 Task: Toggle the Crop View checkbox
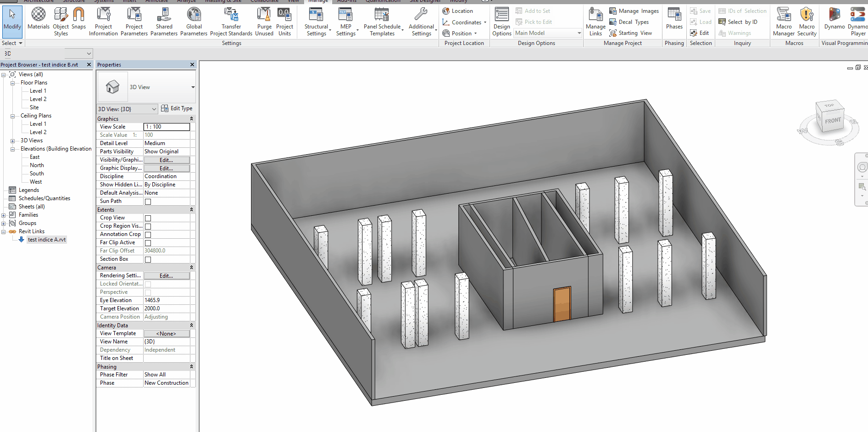(x=148, y=218)
